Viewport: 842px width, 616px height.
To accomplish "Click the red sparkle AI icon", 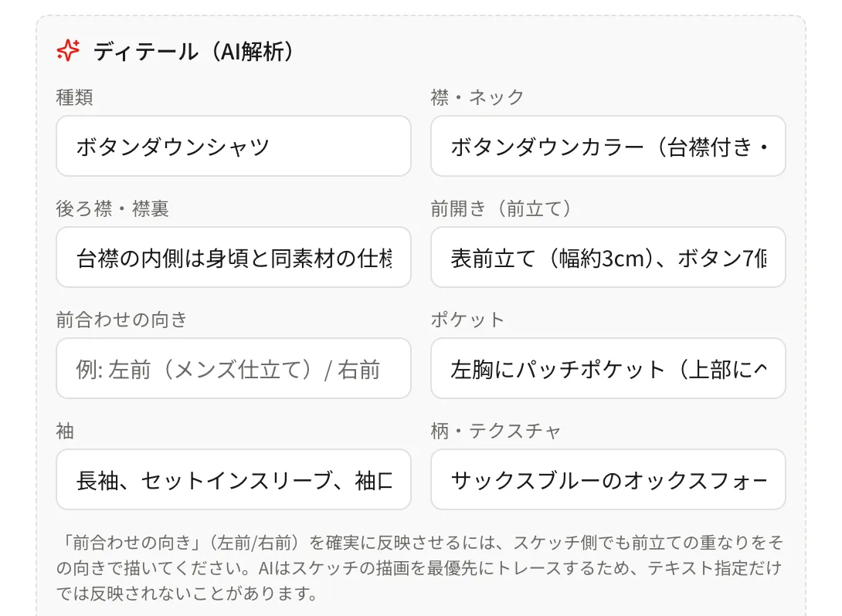I will pos(68,51).
